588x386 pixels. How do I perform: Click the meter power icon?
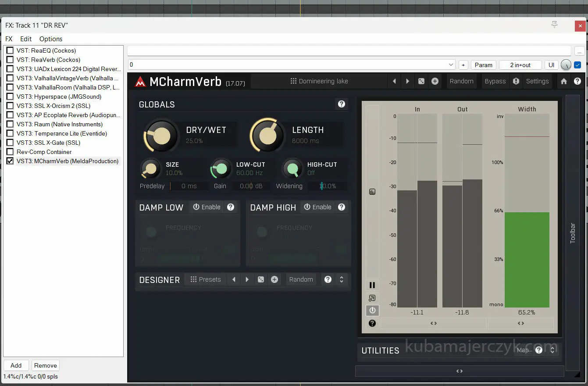point(372,310)
